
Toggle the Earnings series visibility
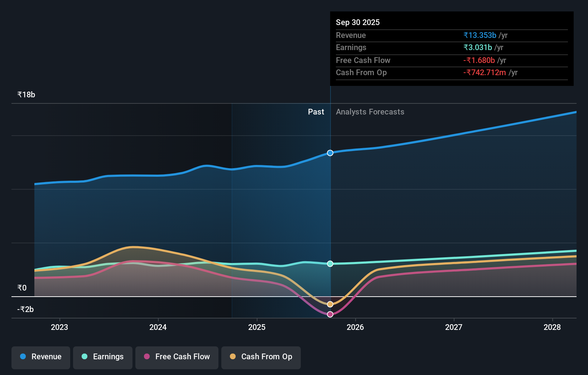click(x=102, y=357)
